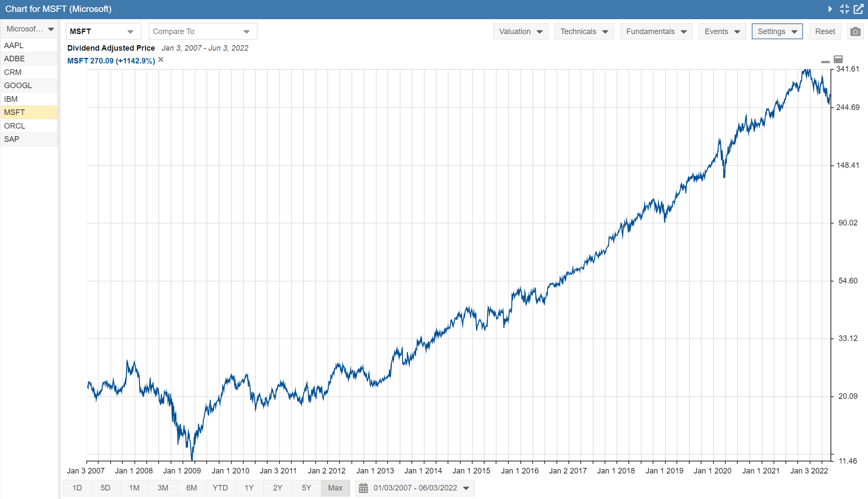Click the 341.61 y-axis label

pyautogui.click(x=848, y=69)
